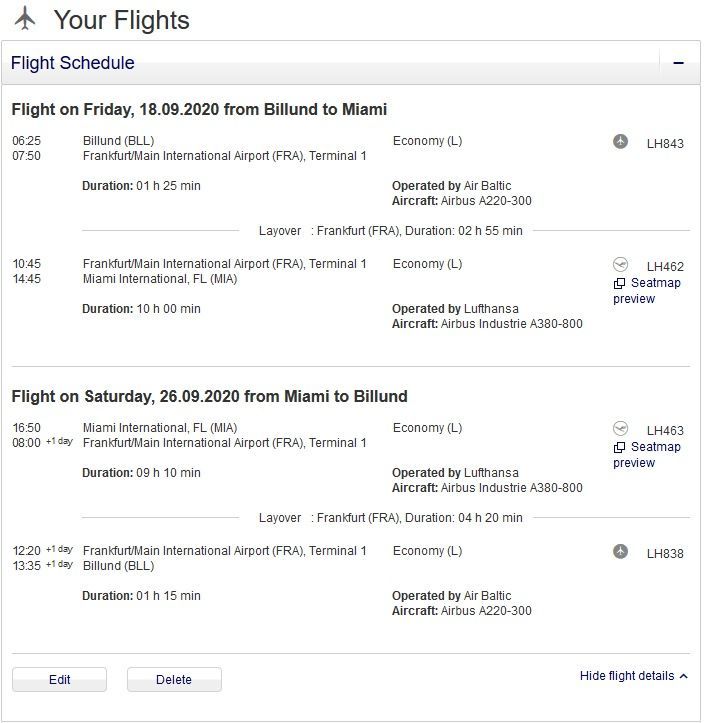Click the Lufthansa crane logo for LH463
Image resolution: width=707 pixels, height=723 pixels.
621,429
